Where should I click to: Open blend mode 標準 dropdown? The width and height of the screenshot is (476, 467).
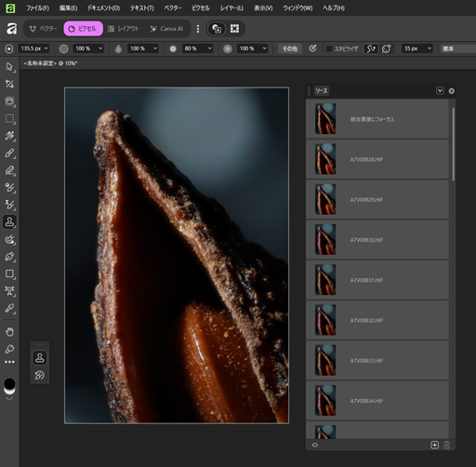pyautogui.click(x=458, y=48)
